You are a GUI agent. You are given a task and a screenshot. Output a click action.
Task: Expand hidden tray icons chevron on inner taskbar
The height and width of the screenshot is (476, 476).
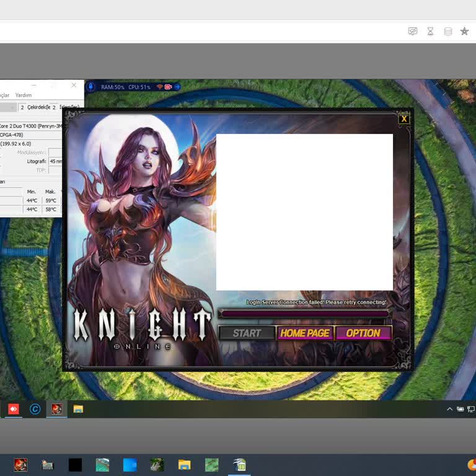tap(449, 409)
